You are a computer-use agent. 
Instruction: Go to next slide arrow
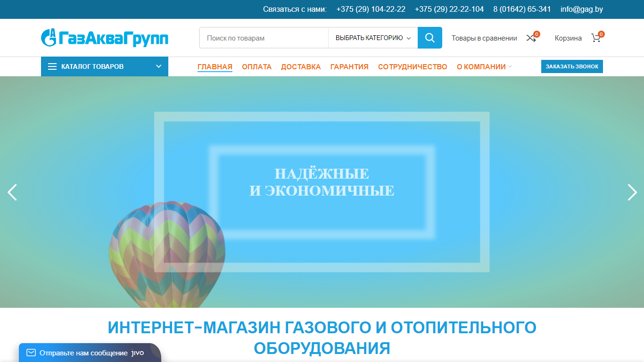632,192
